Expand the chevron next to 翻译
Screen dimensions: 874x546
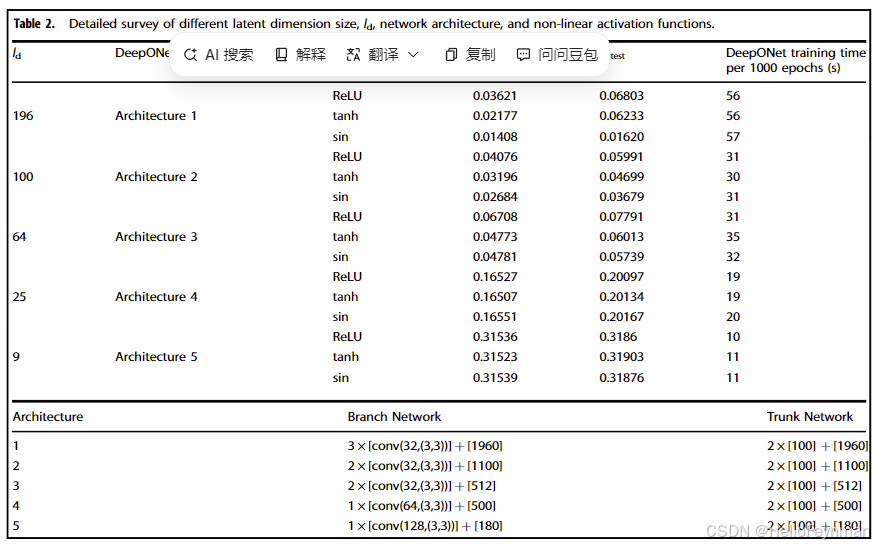click(x=413, y=55)
